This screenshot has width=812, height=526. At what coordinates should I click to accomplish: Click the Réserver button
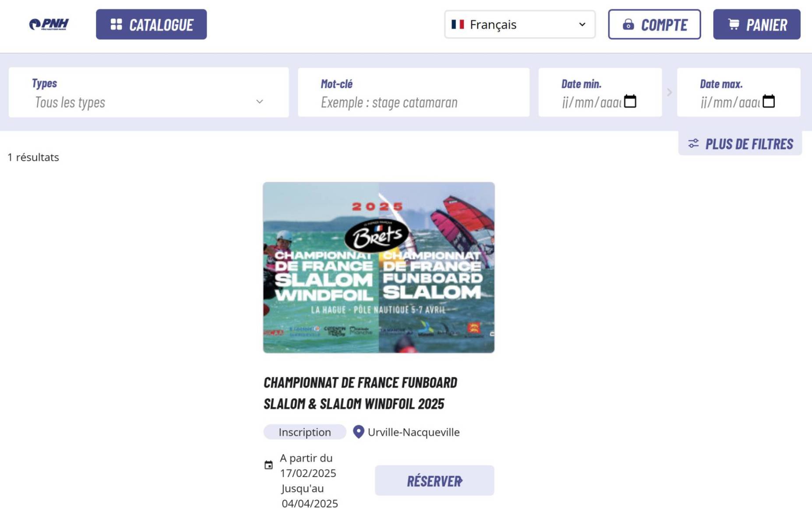point(434,481)
